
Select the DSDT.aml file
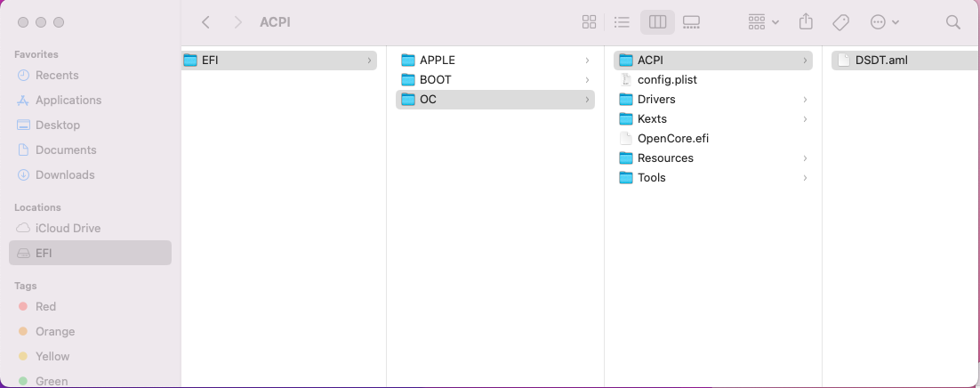pyautogui.click(x=880, y=61)
